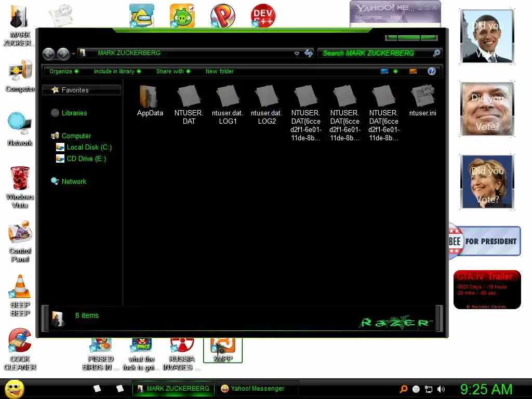Click the Obama Did you Vote gadget
Image resolution: width=532 pixels, height=399 pixels.
[487, 36]
